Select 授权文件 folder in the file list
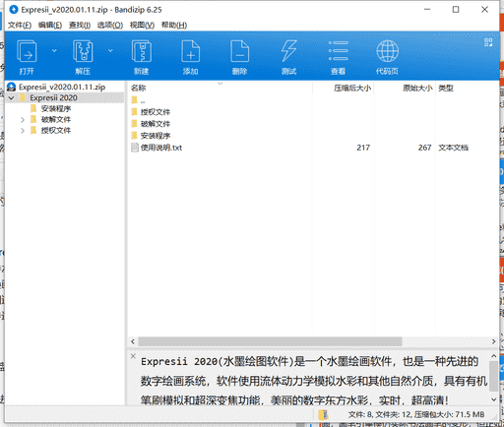 156,112
